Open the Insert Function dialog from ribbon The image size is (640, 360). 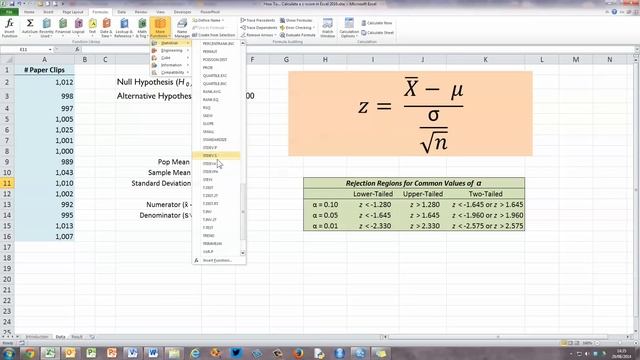click(x=9, y=28)
